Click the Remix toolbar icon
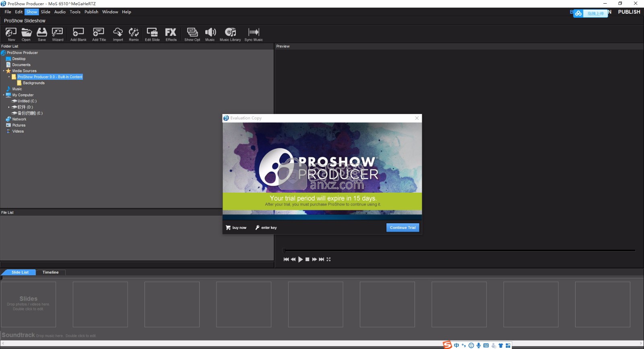 coord(134,34)
